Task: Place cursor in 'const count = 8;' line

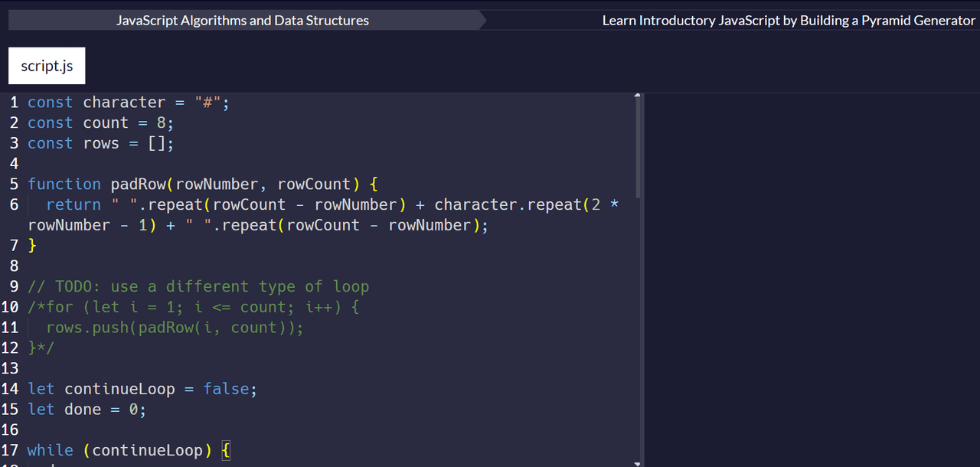Action: 101,123
